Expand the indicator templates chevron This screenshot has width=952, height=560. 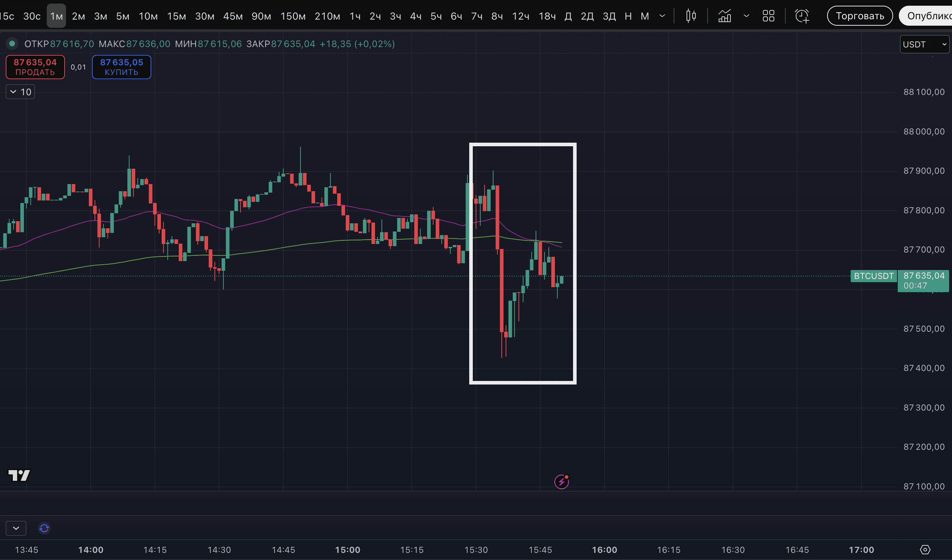[746, 16]
